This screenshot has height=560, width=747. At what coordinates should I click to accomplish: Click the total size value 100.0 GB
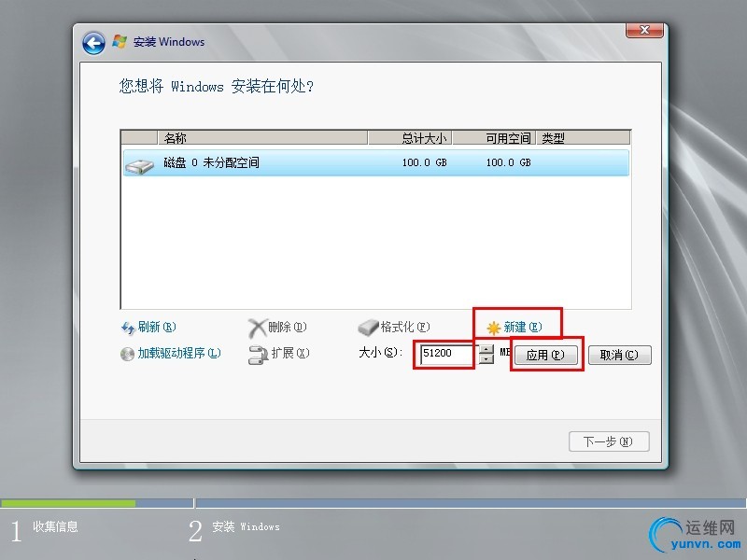(x=424, y=162)
